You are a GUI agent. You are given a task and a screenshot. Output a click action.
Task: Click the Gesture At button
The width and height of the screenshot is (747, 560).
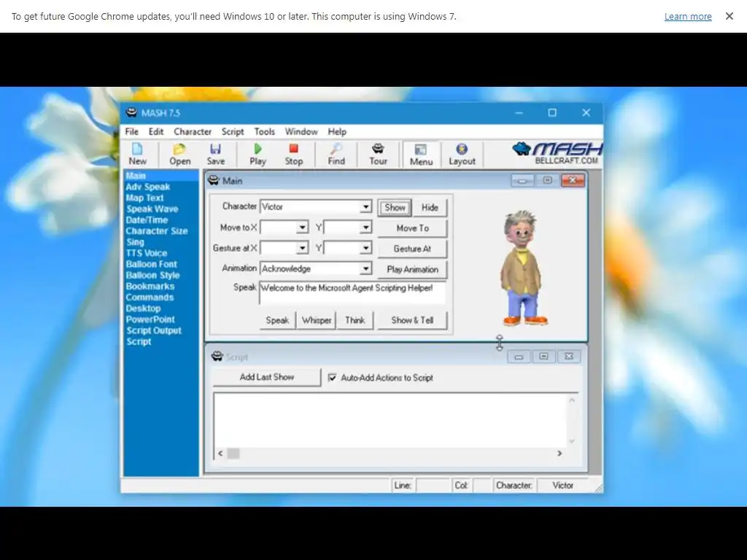tap(413, 249)
